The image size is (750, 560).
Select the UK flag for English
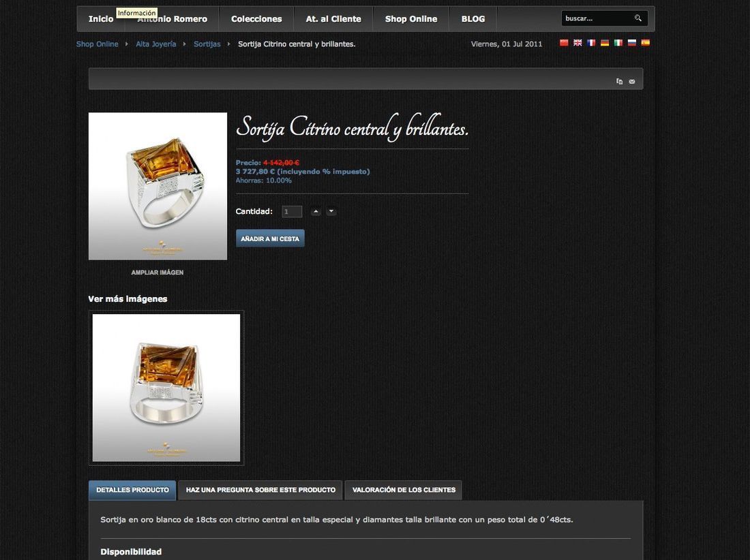point(577,43)
